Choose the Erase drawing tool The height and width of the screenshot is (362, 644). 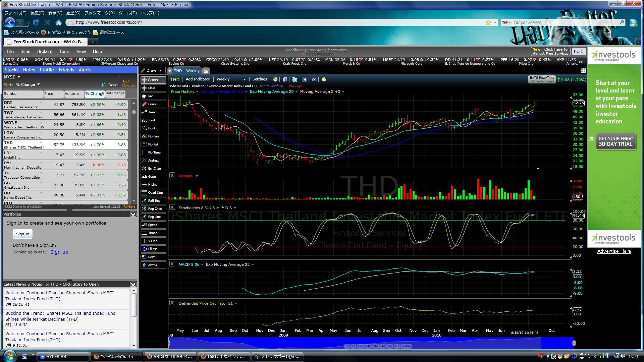point(153,104)
